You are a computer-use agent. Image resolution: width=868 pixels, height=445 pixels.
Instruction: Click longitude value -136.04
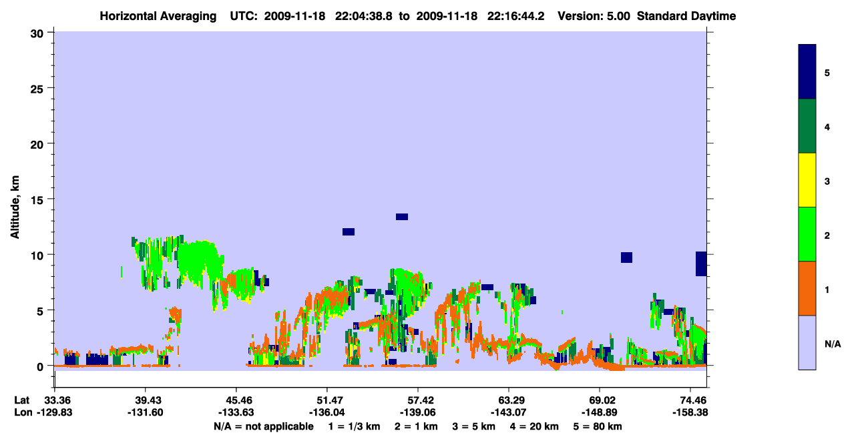tap(327, 412)
